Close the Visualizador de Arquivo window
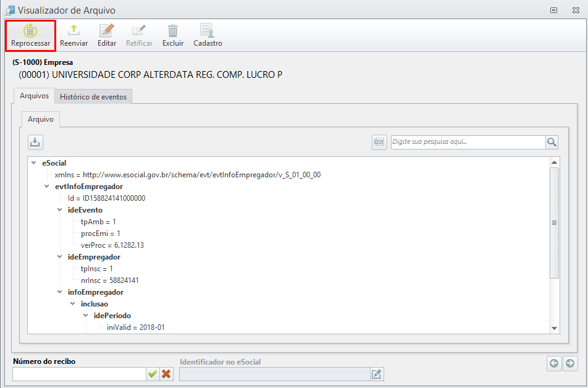 [576, 10]
